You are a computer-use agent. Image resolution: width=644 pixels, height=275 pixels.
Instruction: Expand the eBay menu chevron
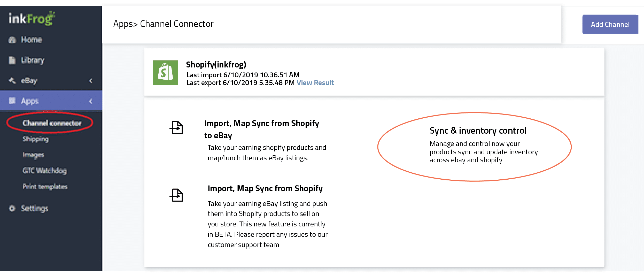point(90,81)
